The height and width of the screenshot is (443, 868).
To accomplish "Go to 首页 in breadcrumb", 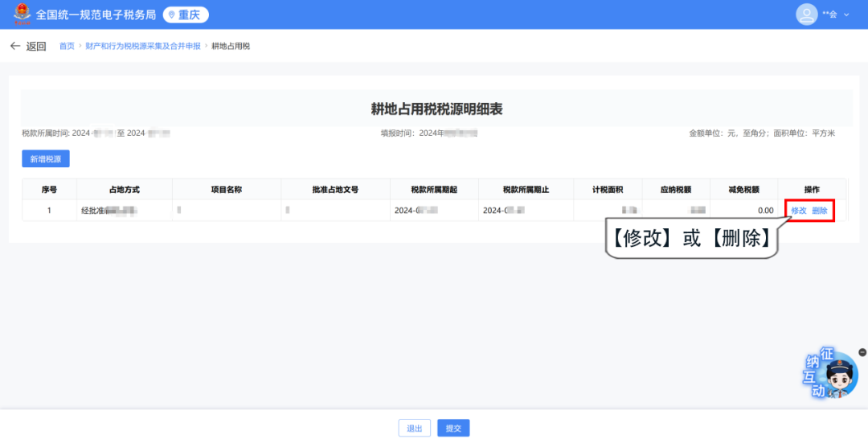I will point(67,46).
